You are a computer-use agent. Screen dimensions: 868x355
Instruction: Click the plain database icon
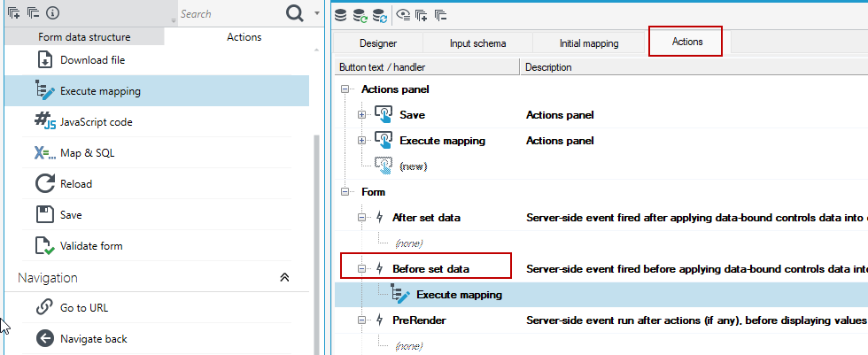tap(341, 15)
